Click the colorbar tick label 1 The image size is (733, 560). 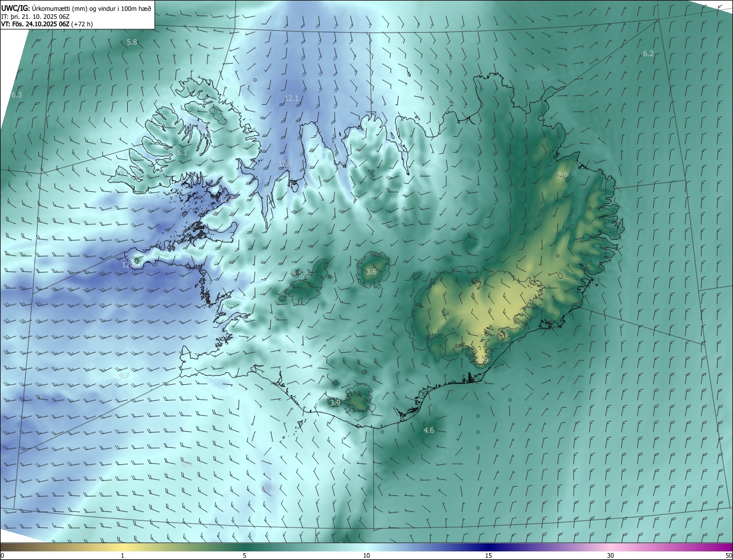[x=123, y=556]
